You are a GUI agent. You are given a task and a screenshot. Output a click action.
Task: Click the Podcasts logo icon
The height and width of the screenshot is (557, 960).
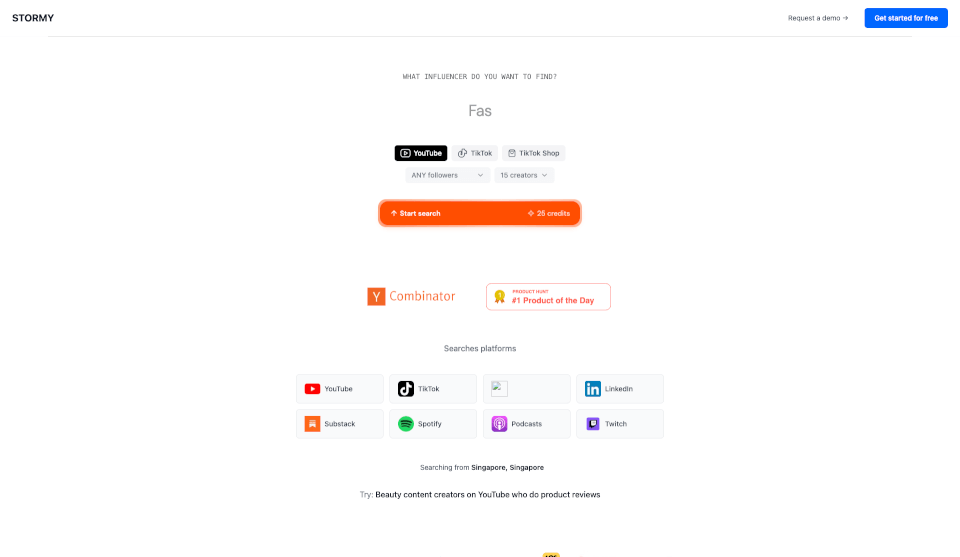point(500,424)
